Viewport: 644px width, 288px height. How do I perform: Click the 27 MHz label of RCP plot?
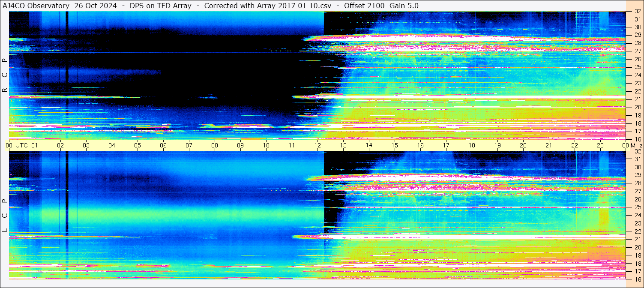point(637,51)
